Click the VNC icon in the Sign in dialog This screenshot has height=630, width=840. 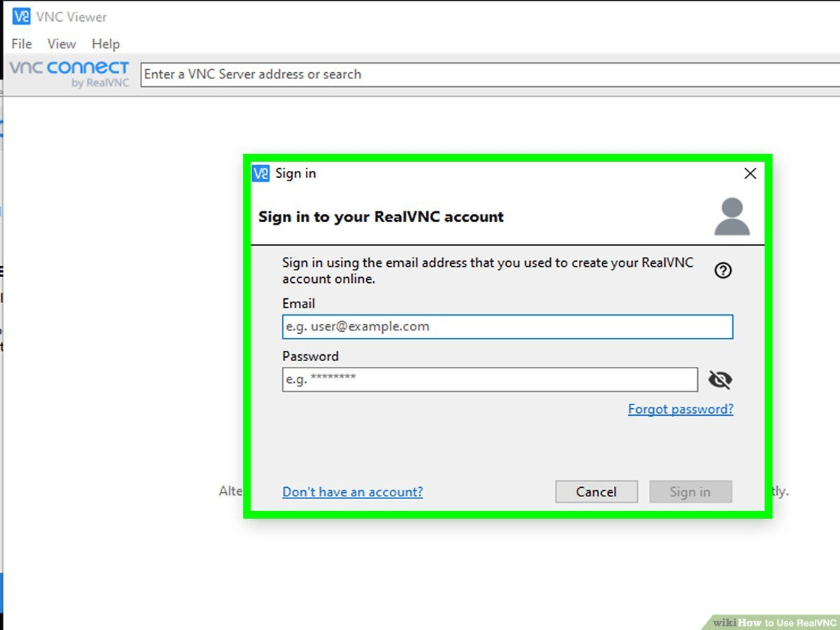point(260,173)
